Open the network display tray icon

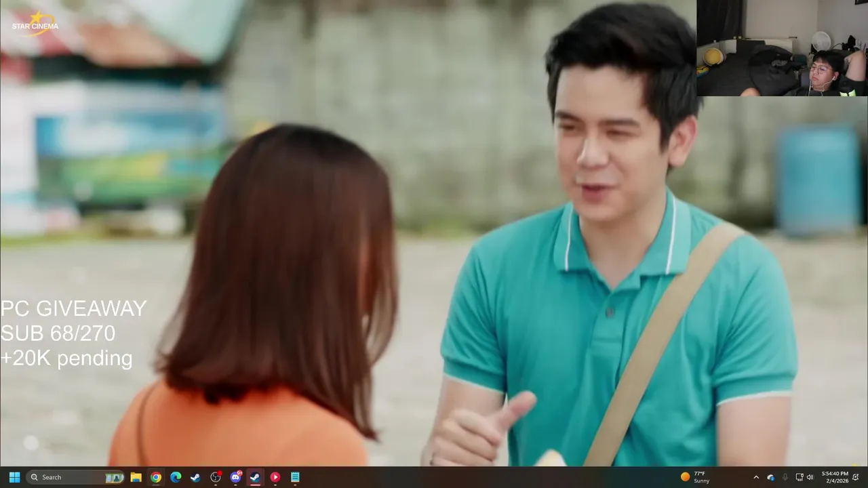pos(799,477)
